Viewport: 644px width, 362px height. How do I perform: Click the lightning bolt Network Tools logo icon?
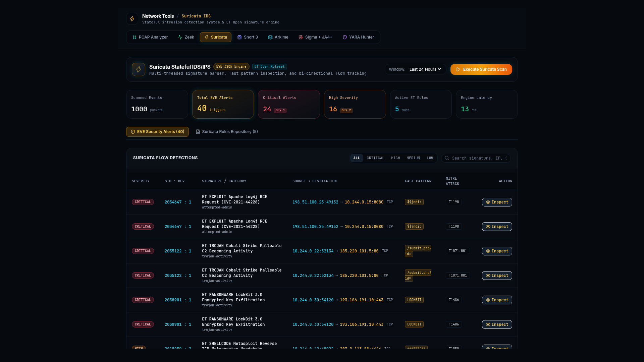tap(132, 19)
